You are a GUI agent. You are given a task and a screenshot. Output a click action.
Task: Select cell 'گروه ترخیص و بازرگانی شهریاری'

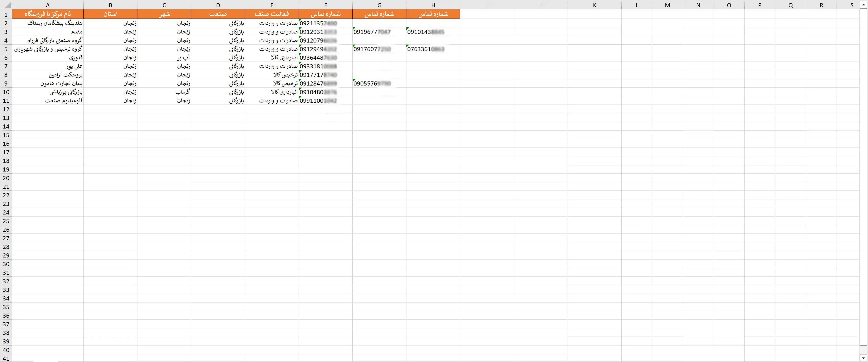(x=47, y=49)
